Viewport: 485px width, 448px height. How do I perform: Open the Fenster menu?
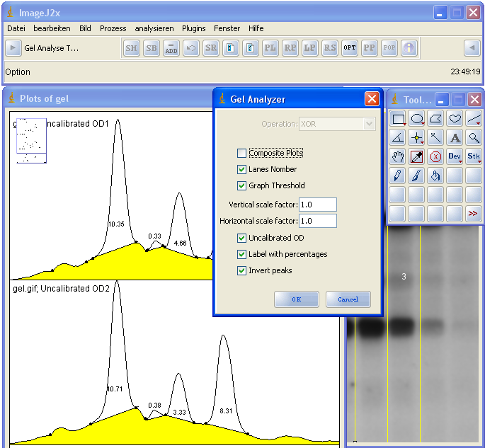tap(227, 28)
